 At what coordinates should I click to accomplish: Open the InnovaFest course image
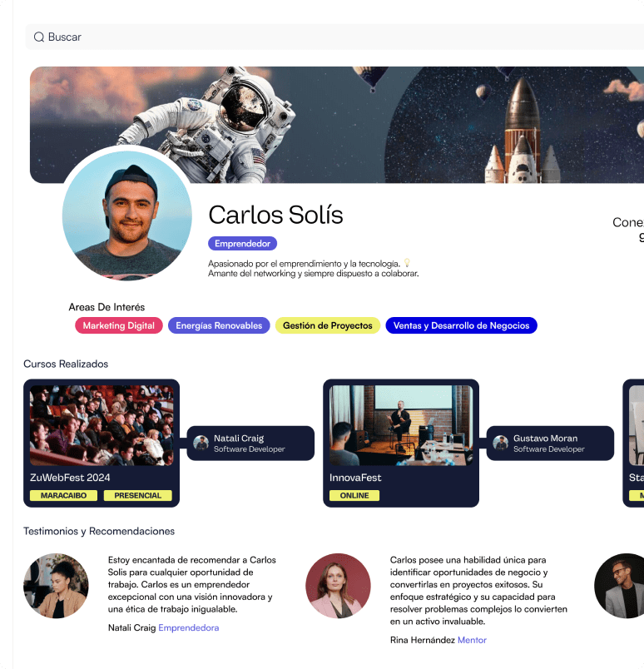[401, 425]
